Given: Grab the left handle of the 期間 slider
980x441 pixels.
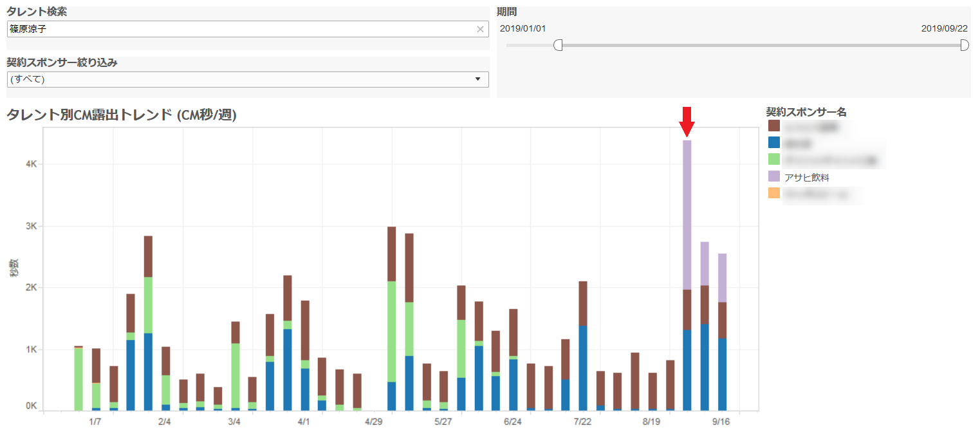Looking at the screenshot, I should pos(558,45).
